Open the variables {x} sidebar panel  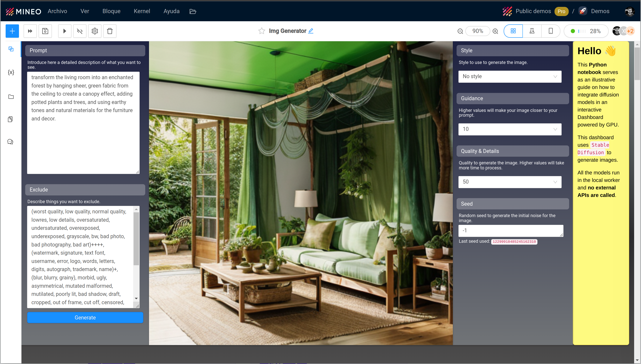point(11,73)
